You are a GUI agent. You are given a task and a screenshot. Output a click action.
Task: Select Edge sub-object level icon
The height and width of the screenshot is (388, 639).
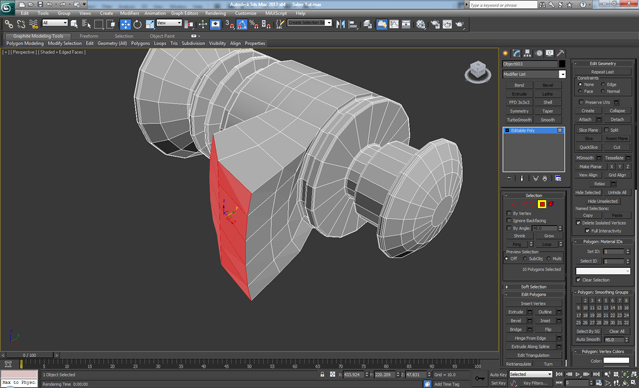[x=524, y=204]
